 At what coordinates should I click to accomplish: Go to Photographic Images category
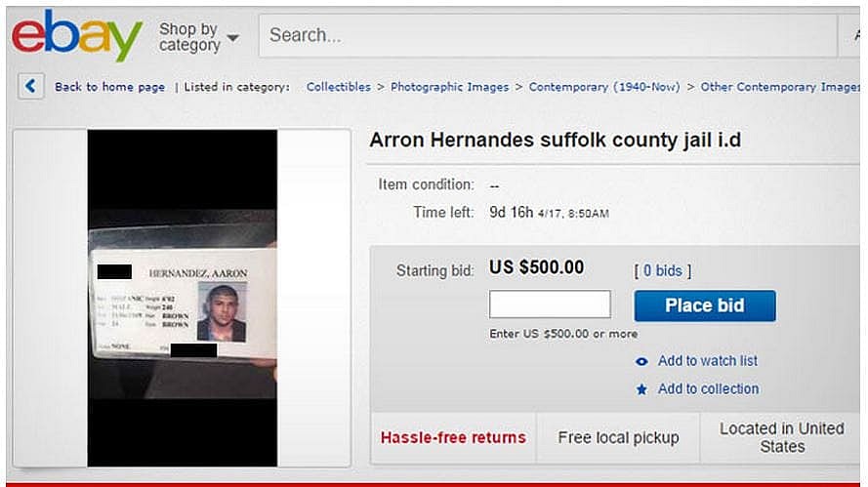tap(449, 87)
